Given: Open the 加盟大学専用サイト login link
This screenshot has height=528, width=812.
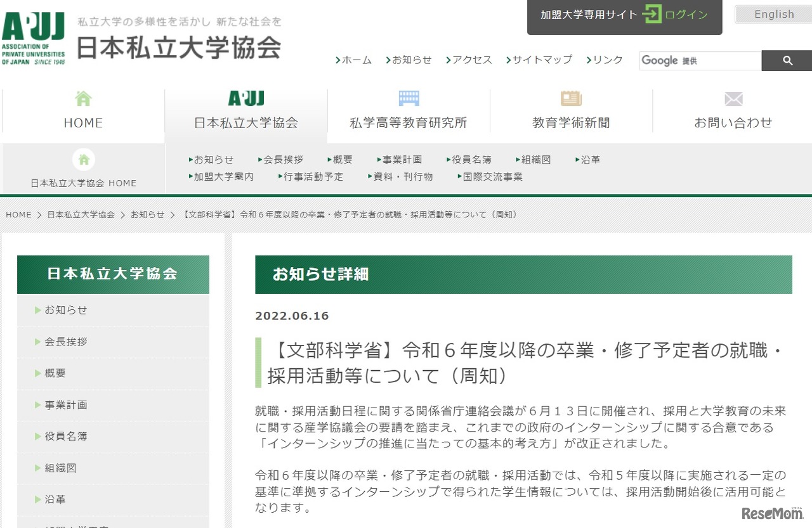Looking at the screenshot, I should (x=624, y=15).
